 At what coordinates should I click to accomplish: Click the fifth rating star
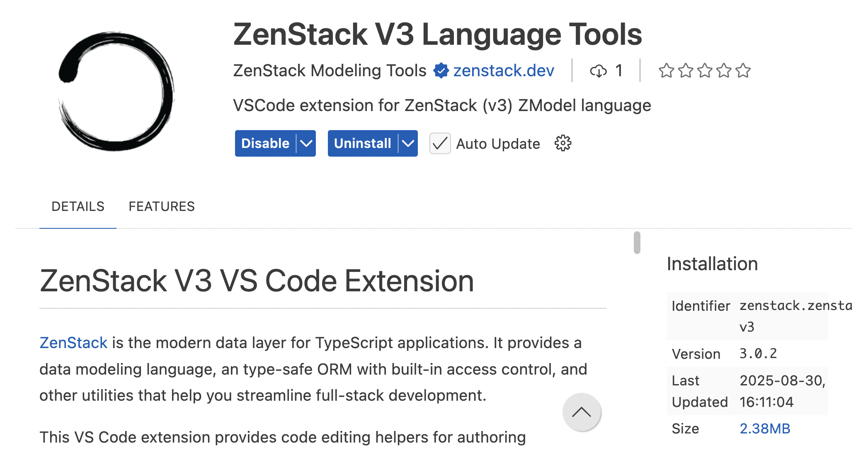(x=743, y=70)
